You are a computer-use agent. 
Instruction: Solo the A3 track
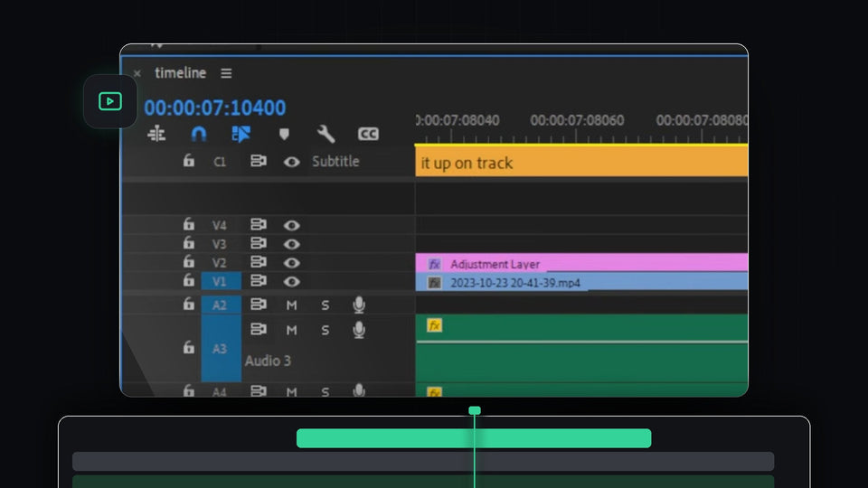click(x=325, y=331)
